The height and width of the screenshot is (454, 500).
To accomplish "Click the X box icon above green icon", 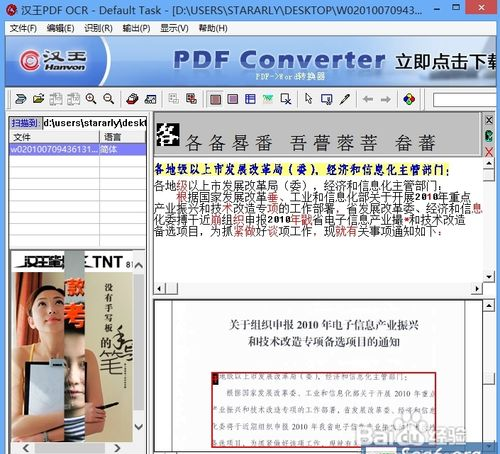I will pos(489,120).
